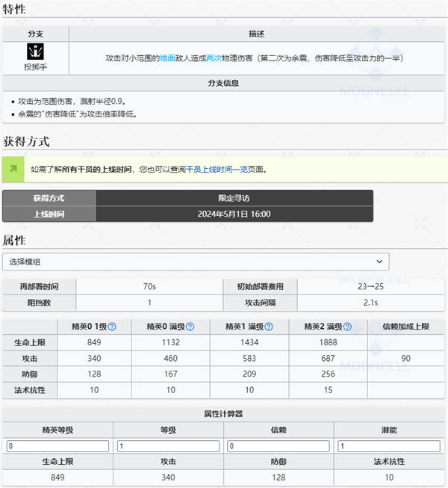Click the 分支信息 section header
The width and height of the screenshot is (448, 488).
pyautogui.click(x=223, y=83)
